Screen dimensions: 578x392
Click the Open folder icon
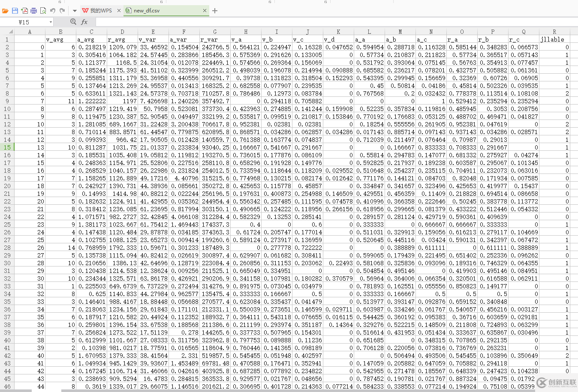pos(5,10)
